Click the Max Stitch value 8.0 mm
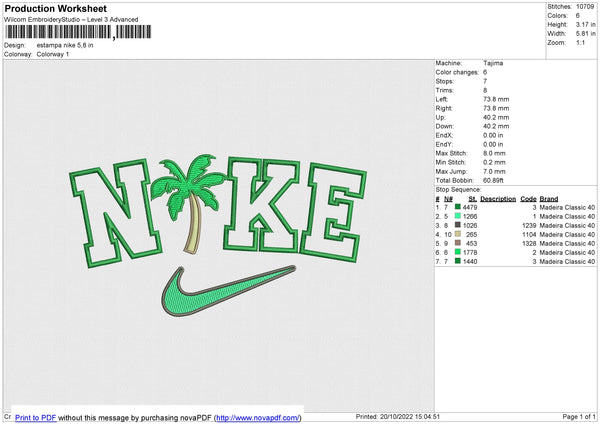600x424 pixels. coord(494,153)
